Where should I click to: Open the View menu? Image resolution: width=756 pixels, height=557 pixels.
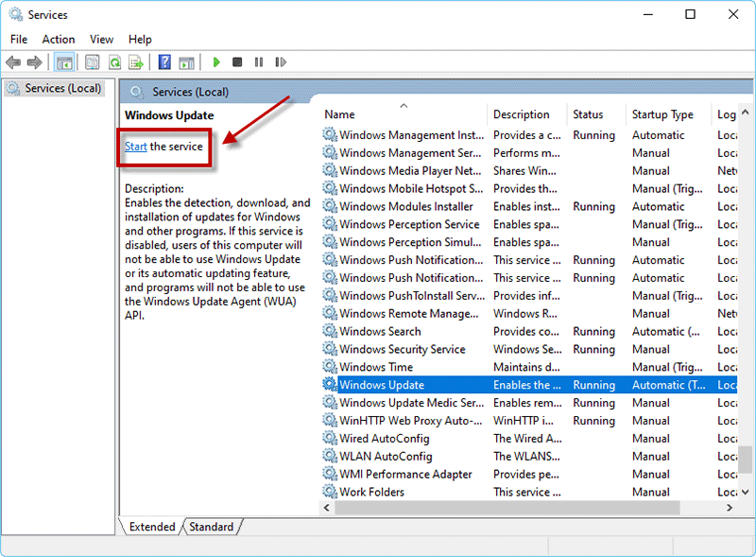[x=101, y=39]
